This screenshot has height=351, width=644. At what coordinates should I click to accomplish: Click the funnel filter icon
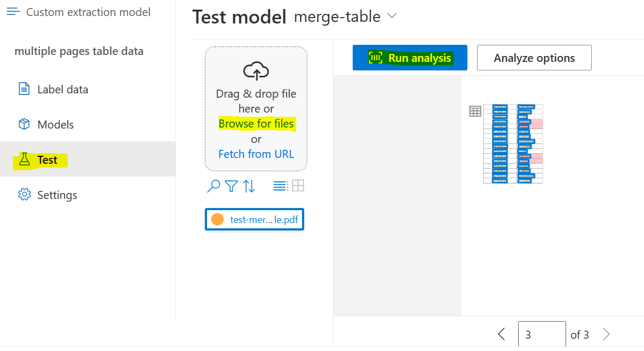click(x=230, y=186)
